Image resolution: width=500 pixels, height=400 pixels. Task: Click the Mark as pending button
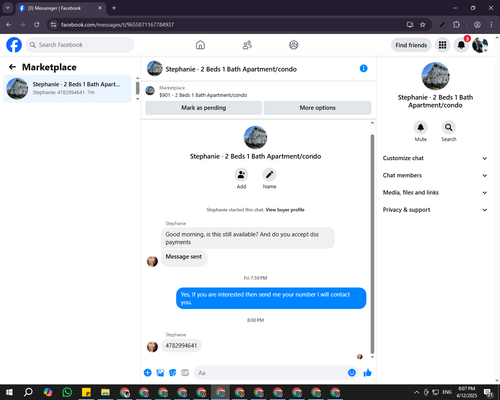[x=203, y=108]
